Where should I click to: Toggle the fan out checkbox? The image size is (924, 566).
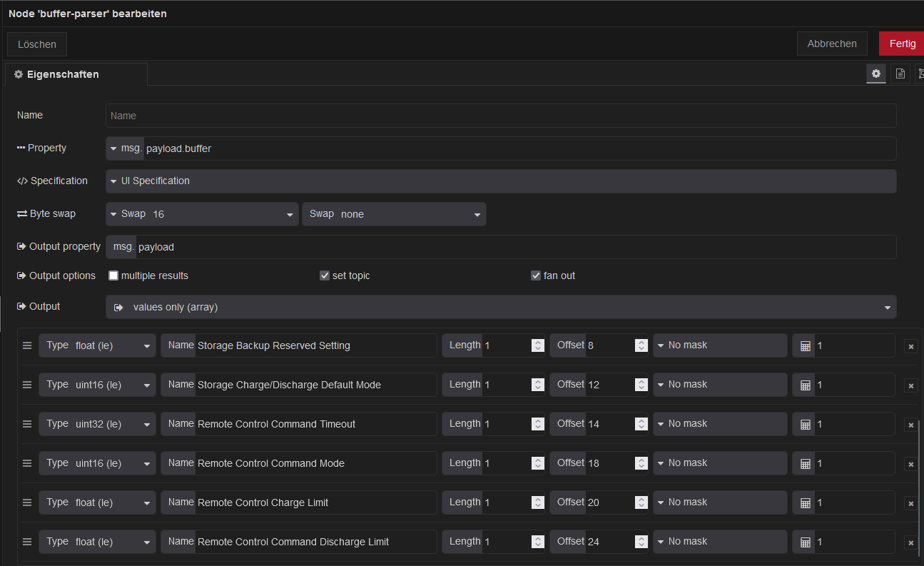pyautogui.click(x=536, y=276)
